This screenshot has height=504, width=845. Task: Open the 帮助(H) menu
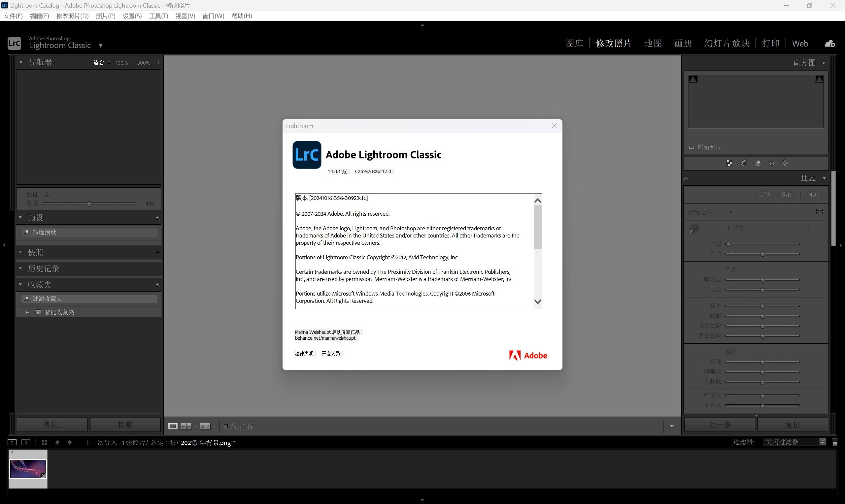[x=242, y=16]
